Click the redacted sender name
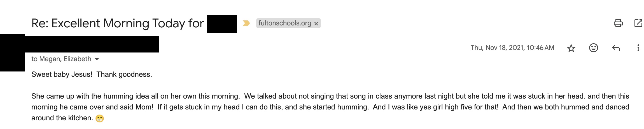This screenshot has height=129, width=644. tap(92, 44)
